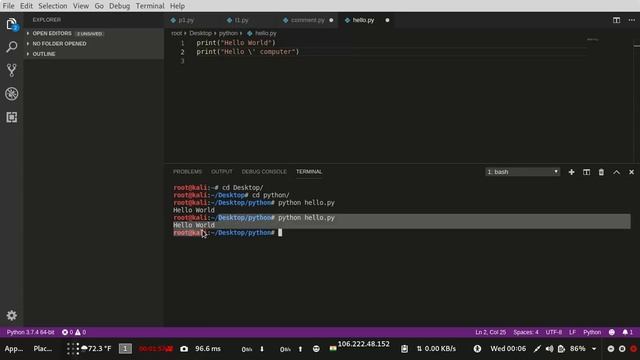
Task: Click LF end-of-line setting
Action: [572, 332]
